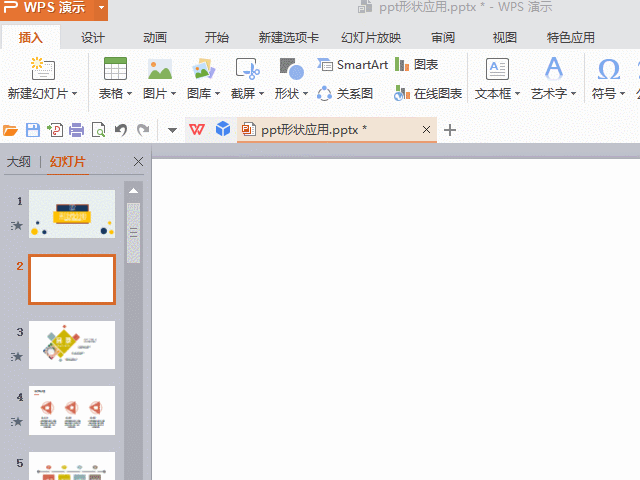This screenshot has height=480, width=640.
Task: Open the Table (表格) insert icon
Action: click(x=115, y=68)
